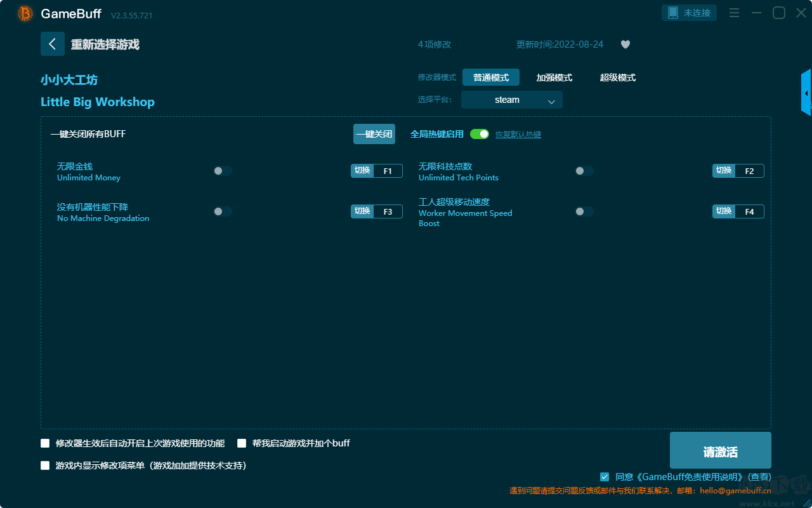Click the 无限金钱 label text
812x508 pixels.
pyautogui.click(x=75, y=166)
